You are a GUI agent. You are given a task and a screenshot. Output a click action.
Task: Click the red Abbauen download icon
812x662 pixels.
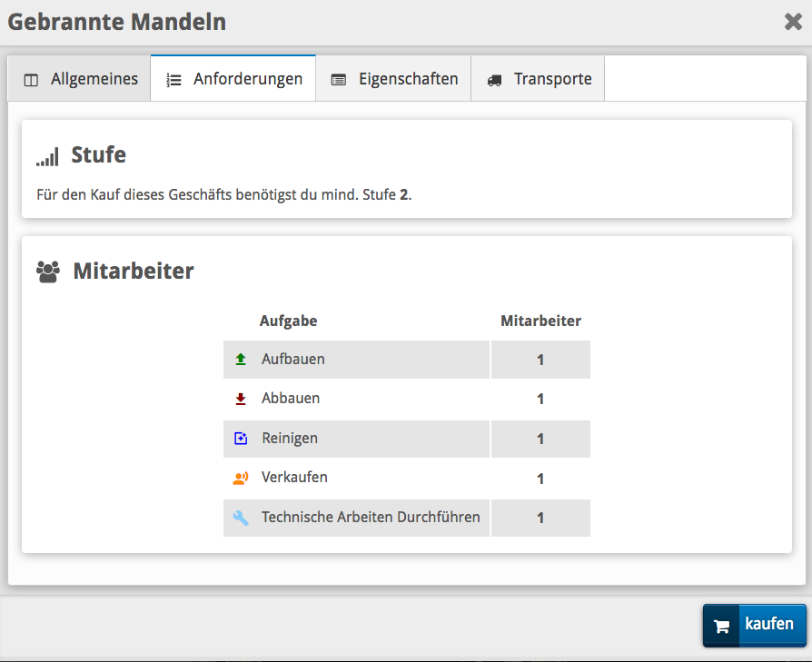click(x=241, y=399)
